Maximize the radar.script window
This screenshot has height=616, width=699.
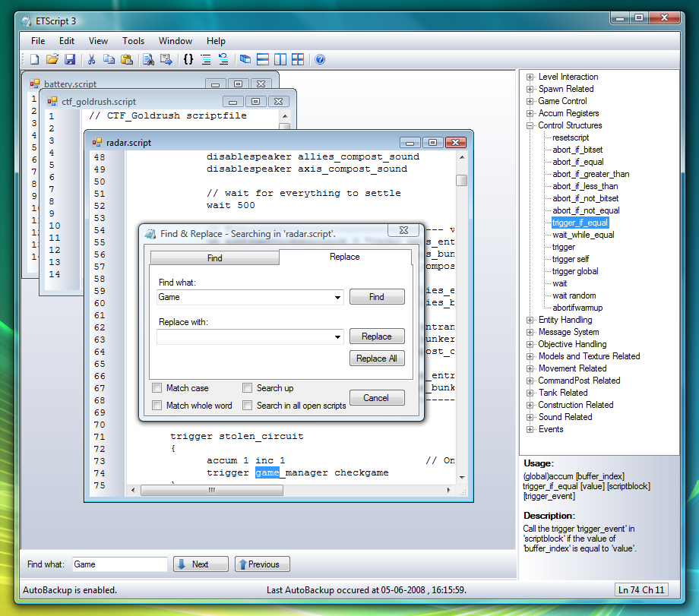[432, 142]
